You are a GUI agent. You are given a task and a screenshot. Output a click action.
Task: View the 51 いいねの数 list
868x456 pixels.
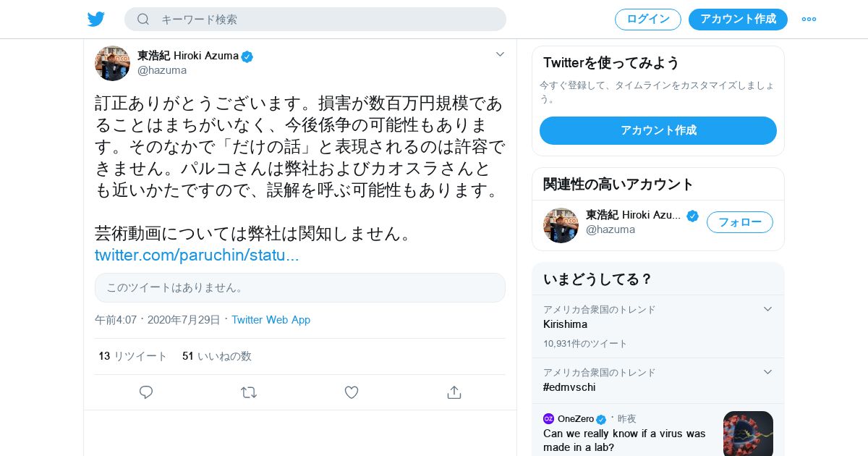click(x=217, y=356)
